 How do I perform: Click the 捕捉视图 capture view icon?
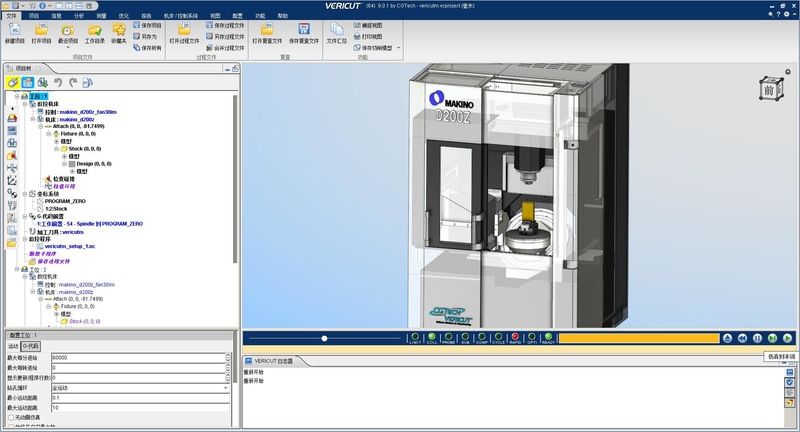pyautogui.click(x=357, y=25)
